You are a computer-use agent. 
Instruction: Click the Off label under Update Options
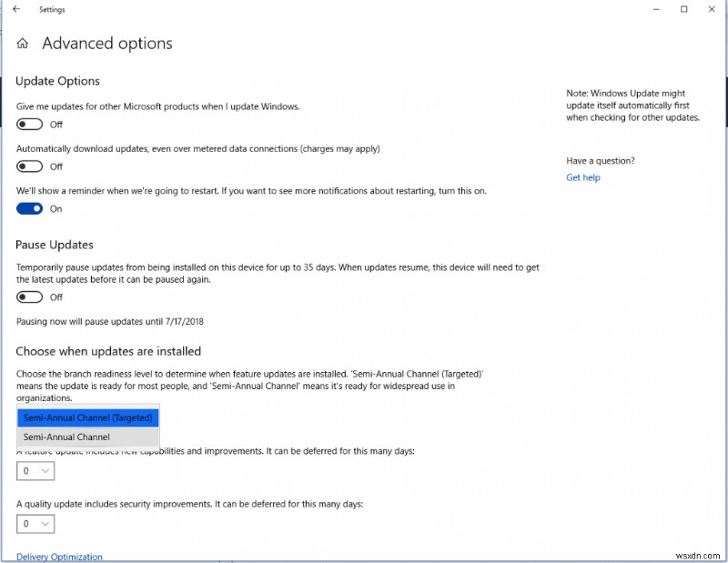click(x=56, y=124)
